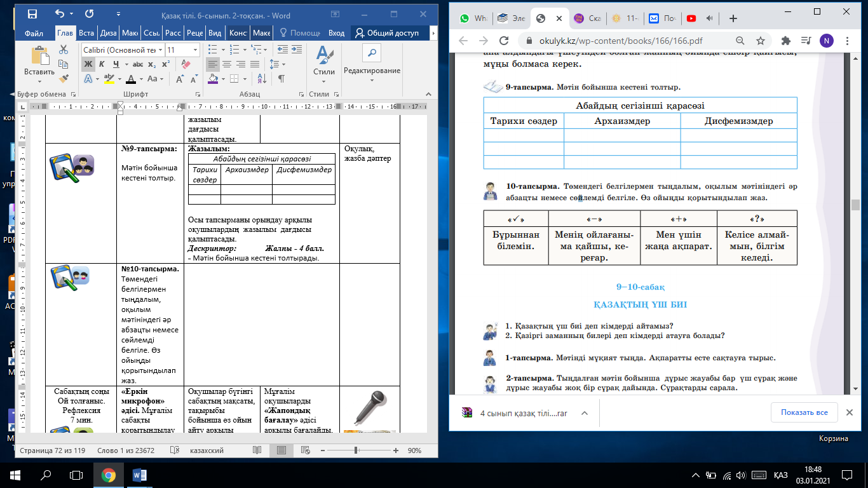
Task: Click the Показать все downloads button
Action: point(804,412)
